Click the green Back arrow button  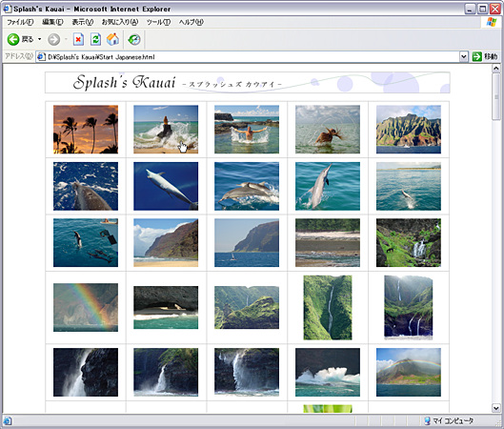coord(13,39)
